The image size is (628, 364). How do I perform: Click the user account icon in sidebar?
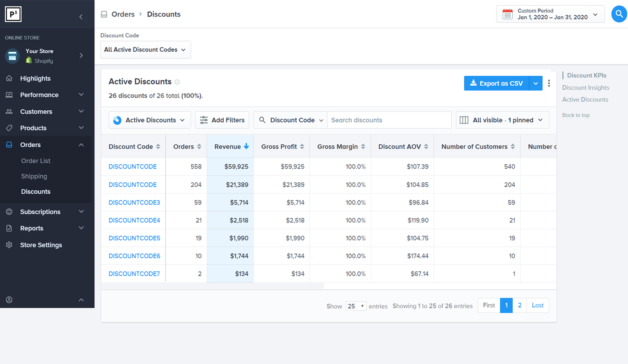[9, 300]
